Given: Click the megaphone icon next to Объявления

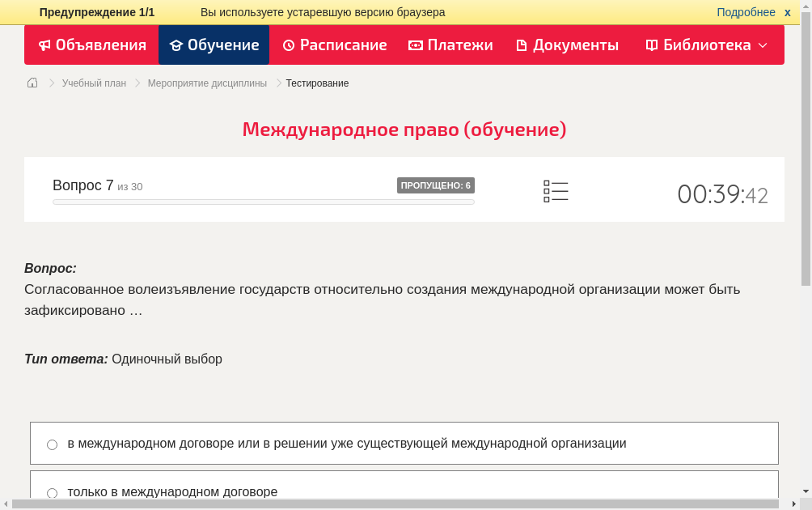Looking at the screenshot, I should [x=44, y=45].
